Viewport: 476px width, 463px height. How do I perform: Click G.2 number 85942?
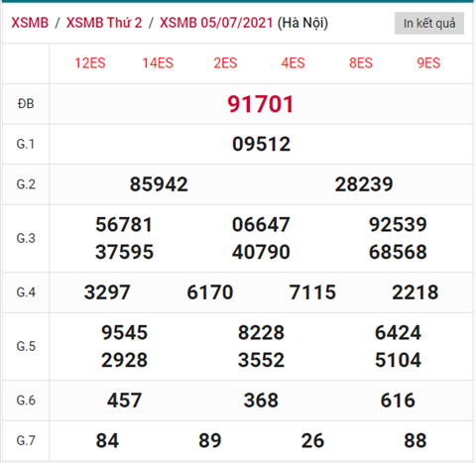(159, 184)
